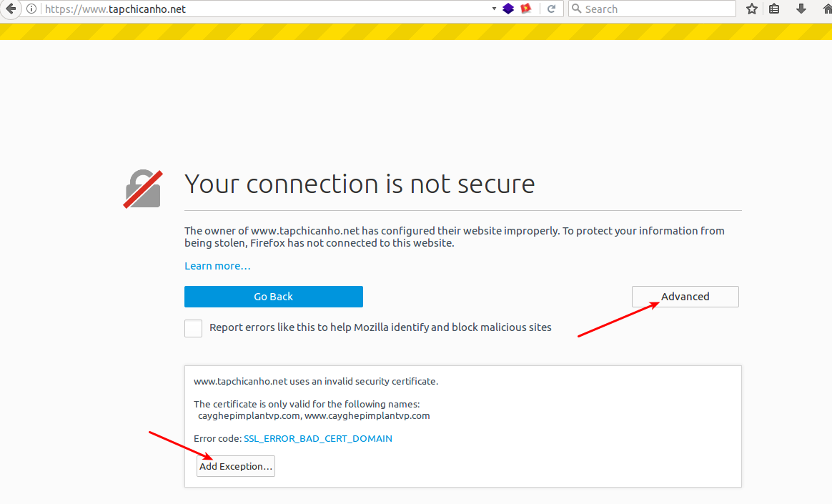Select the search magnifier icon

click(576, 9)
